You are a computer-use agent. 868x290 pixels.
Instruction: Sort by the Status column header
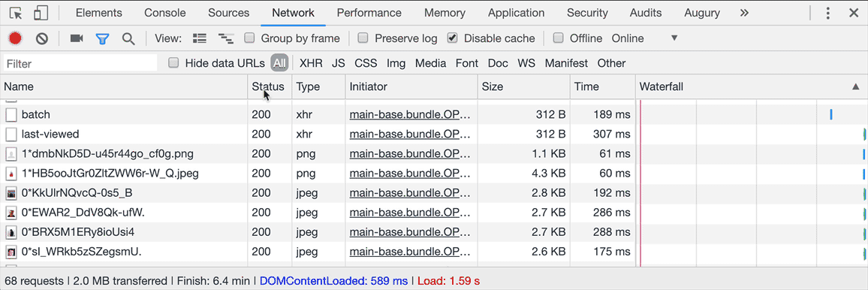point(270,86)
